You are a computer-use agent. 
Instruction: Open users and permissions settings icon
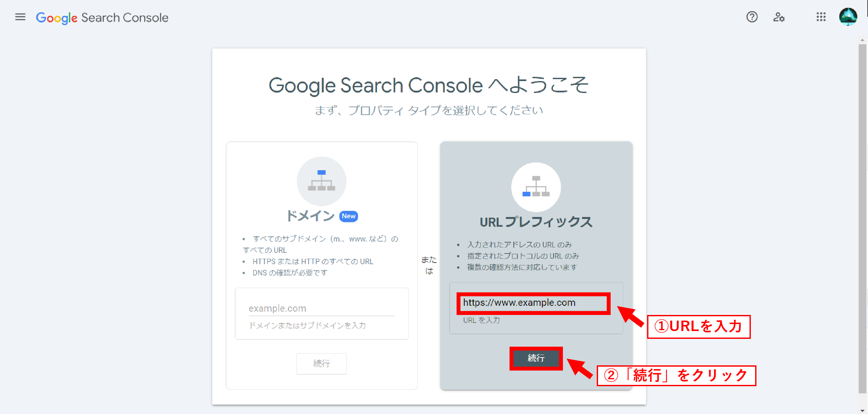tap(779, 17)
